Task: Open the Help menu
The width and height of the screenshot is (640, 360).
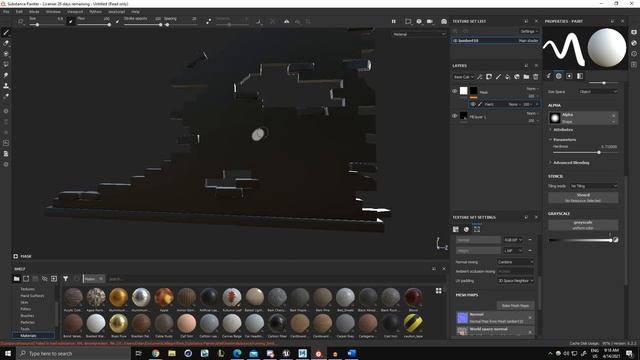Action: (135, 12)
